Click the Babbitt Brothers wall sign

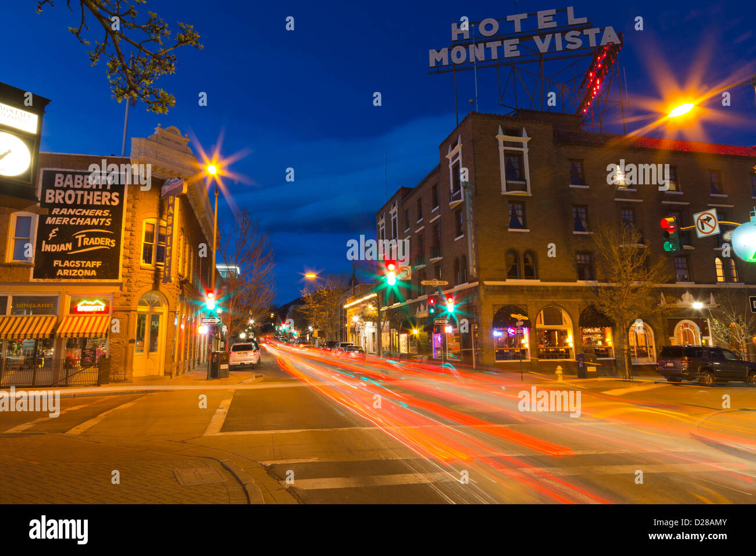coord(79,224)
